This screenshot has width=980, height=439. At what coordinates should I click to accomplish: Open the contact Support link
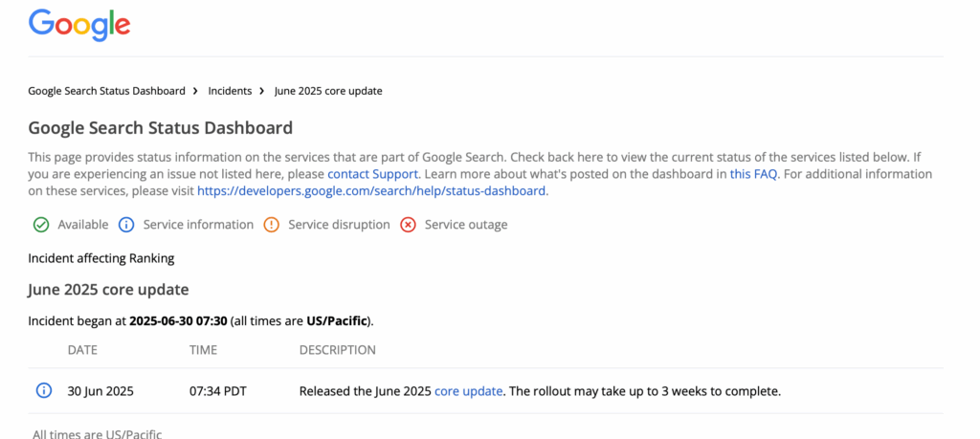pyautogui.click(x=372, y=174)
